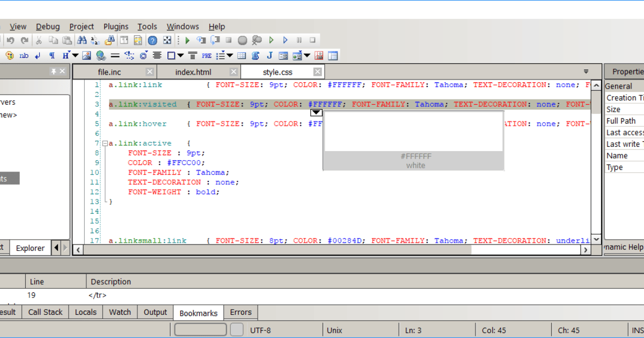This screenshot has height=338, width=644.
Task: Insert a line break with the return arrow icon
Action: (x=38, y=55)
